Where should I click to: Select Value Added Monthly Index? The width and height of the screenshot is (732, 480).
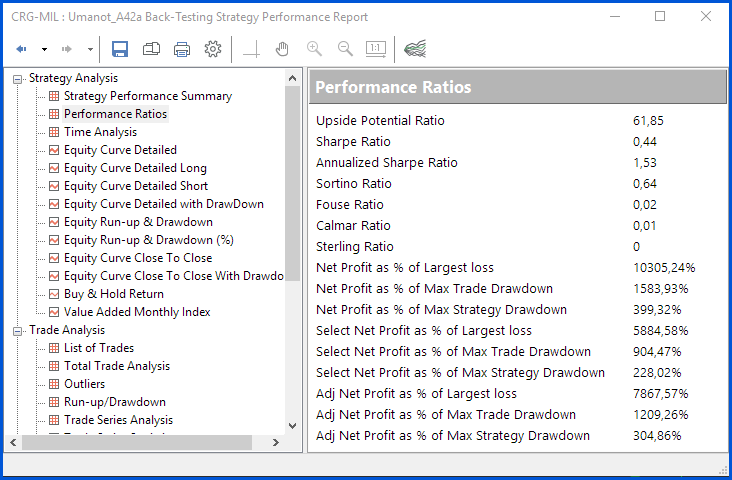(137, 312)
